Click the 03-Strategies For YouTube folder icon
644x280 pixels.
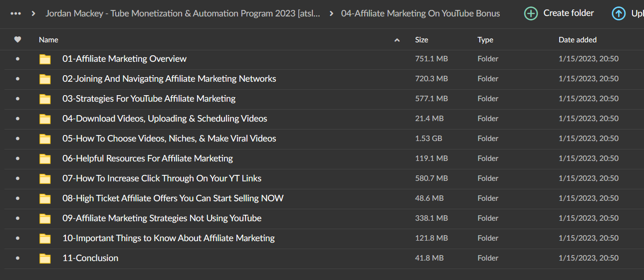[x=45, y=99]
